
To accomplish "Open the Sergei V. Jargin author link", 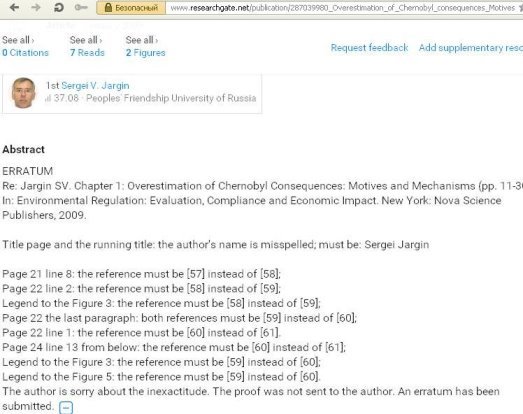I will click(x=95, y=86).
